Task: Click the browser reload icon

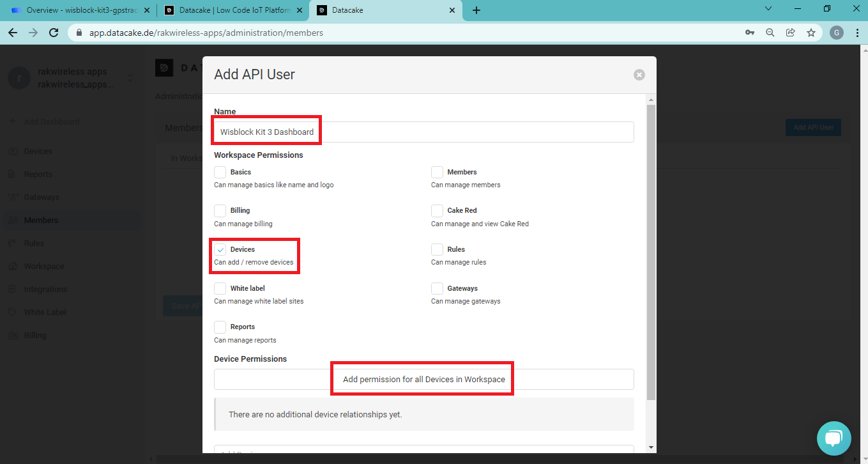Action: coord(54,33)
